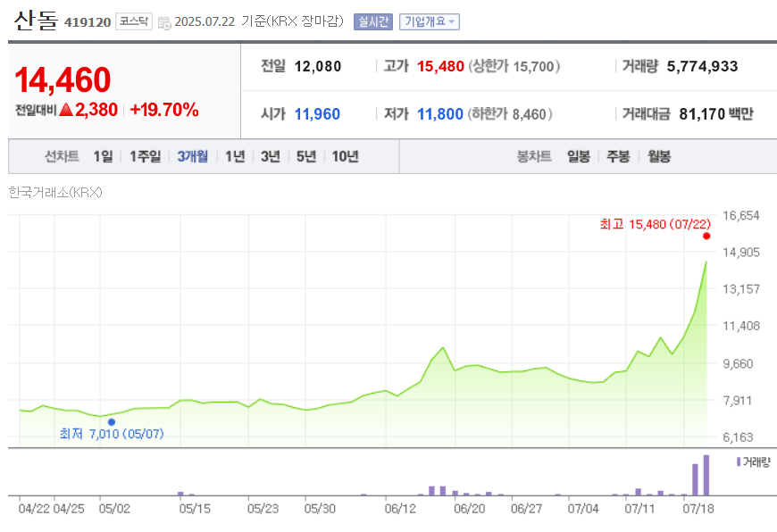The width and height of the screenshot is (777, 532).
Task: Click the high price 15,480 in header
Action: [440, 66]
